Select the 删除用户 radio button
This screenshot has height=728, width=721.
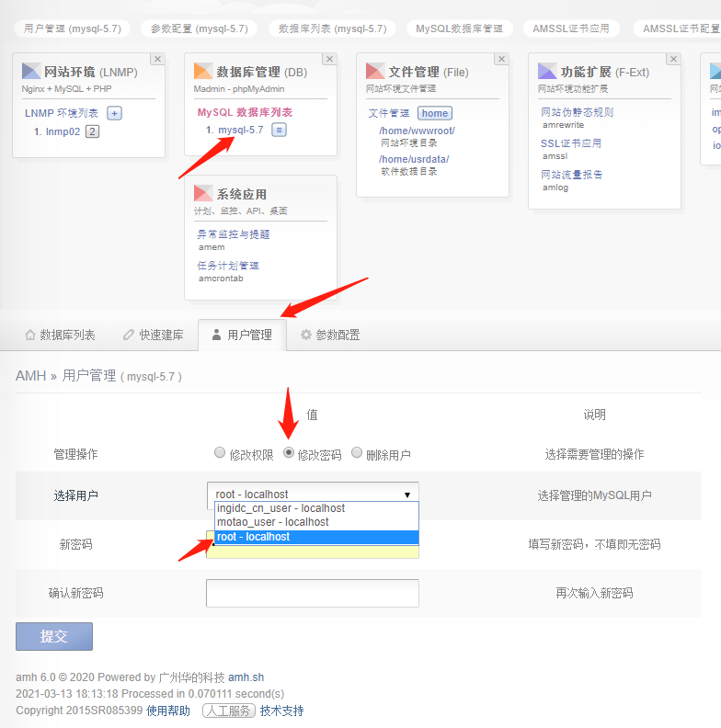click(357, 452)
